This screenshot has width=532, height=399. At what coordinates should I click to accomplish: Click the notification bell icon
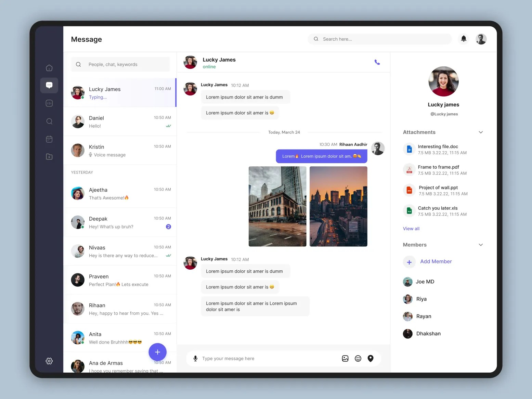464,39
